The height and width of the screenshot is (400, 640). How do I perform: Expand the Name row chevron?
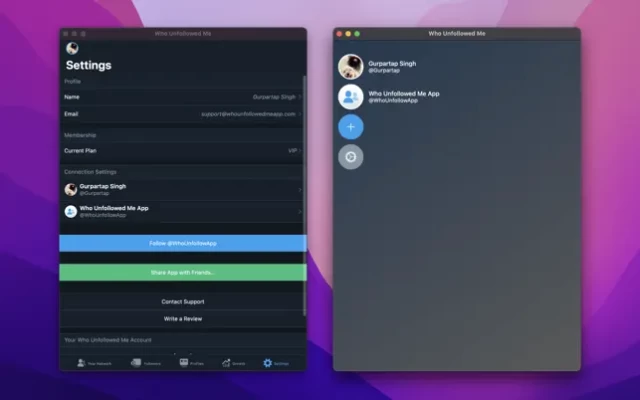[x=300, y=97]
